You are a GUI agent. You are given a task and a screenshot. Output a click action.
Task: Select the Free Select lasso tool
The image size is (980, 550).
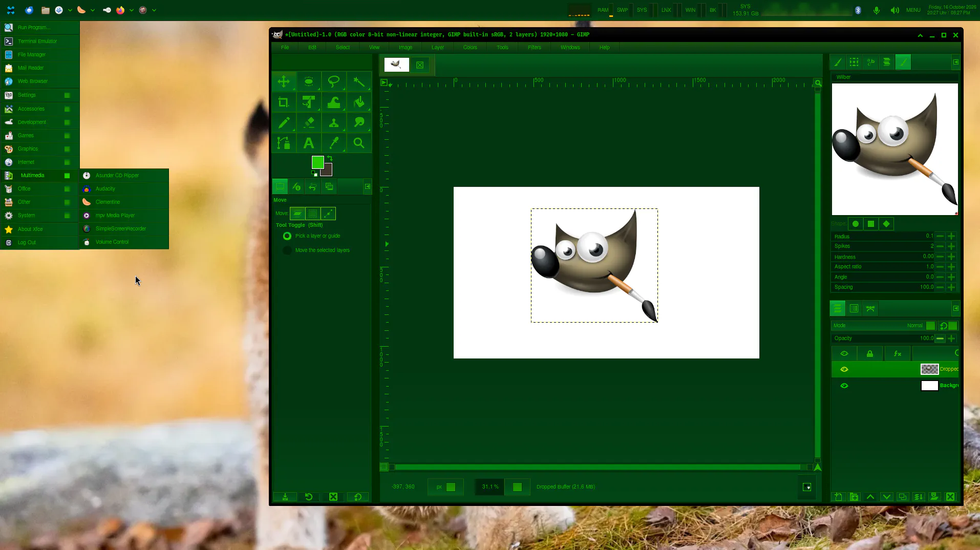coord(334,82)
